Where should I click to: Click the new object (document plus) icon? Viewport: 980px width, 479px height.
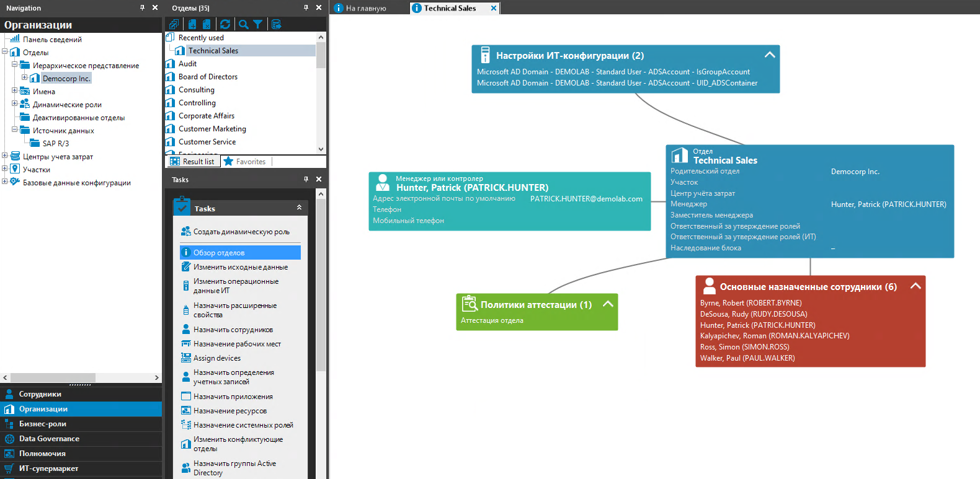[x=192, y=24]
